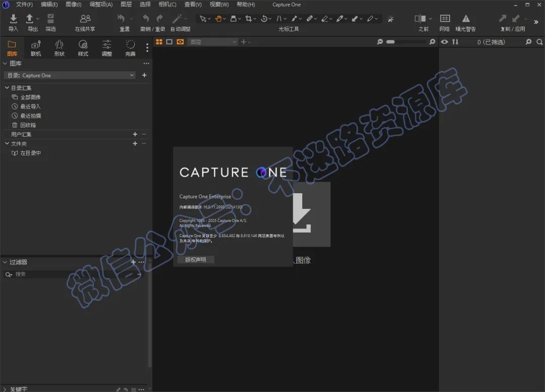Select 全部图像 All Images collection
This screenshot has height=392, width=545.
click(x=30, y=97)
